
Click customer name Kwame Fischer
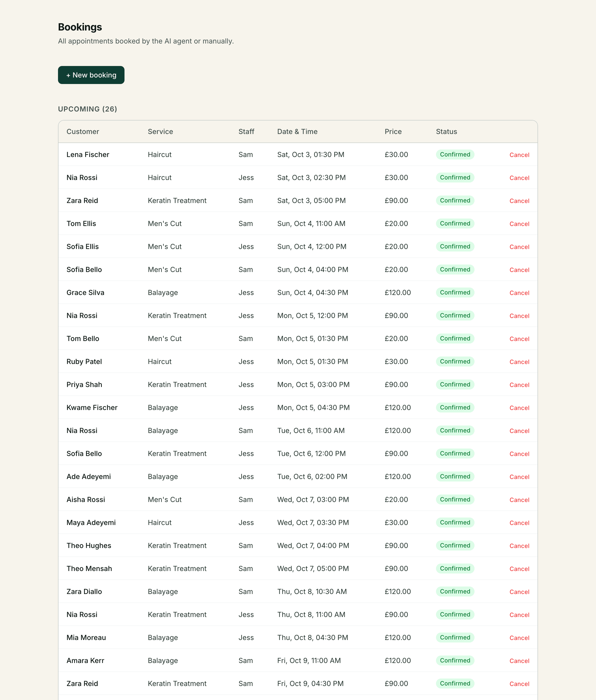[92, 407]
